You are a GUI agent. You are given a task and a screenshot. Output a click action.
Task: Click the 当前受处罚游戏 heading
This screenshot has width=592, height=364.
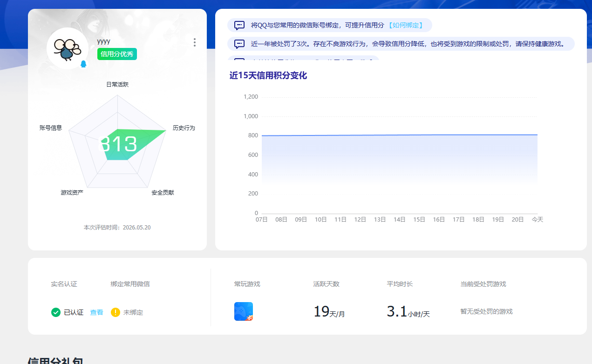(x=483, y=284)
